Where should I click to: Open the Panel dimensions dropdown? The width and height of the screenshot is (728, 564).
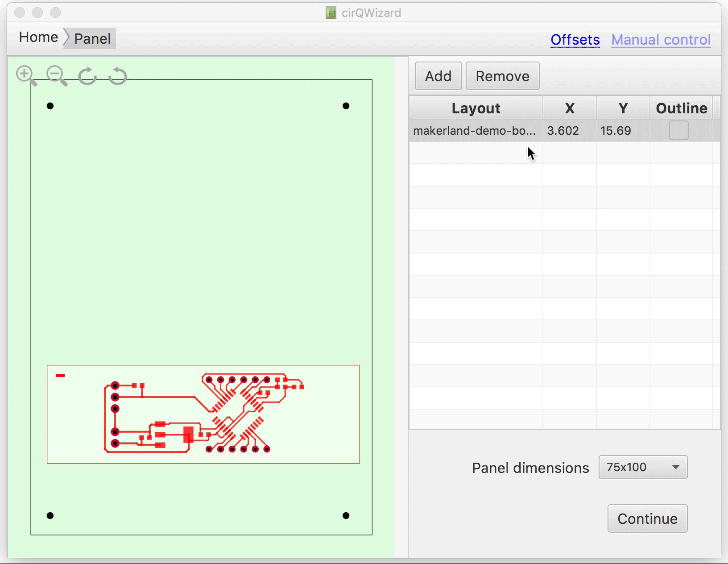tap(643, 467)
